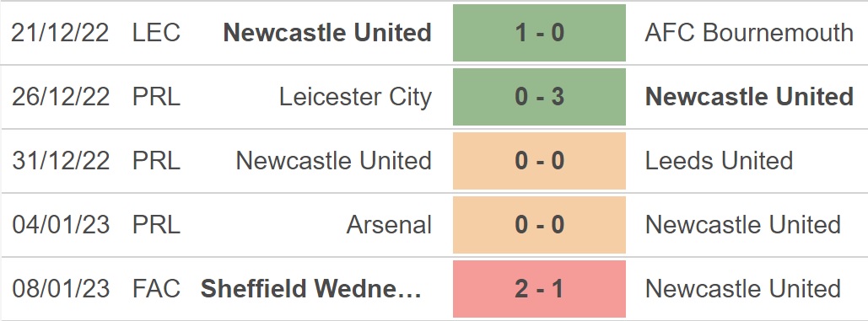The width and height of the screenshot is (868, 321).
Task: Click PRL label on 31/12/22 row
Action: pyautogui.click(x=157, y=161)
